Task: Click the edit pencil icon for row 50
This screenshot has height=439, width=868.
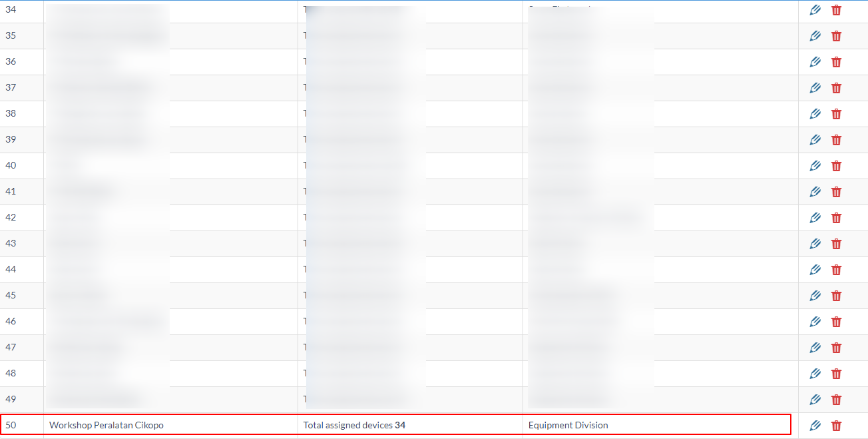Action: pos(815,426)
